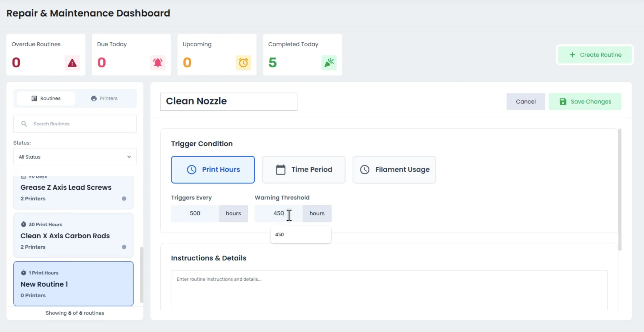This screenshot has width=644, height=332.
Task: Choose the 450 autocomplete suggestion
Action: (301, 234)
